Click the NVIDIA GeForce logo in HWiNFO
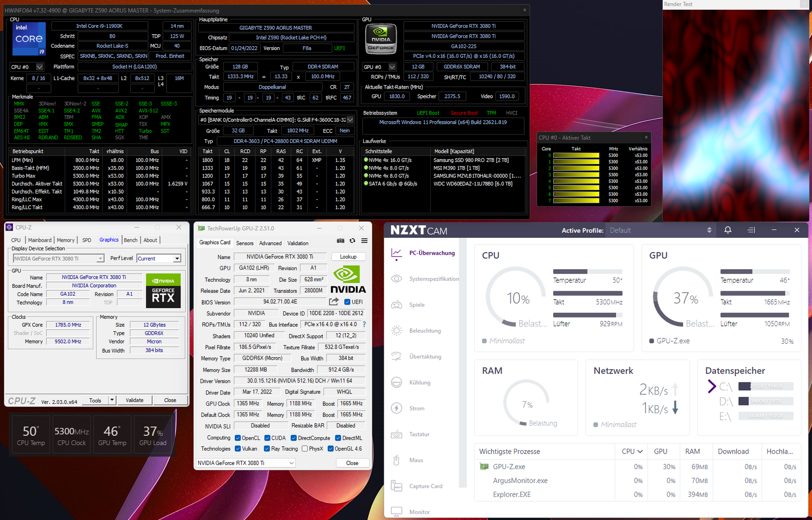Screen dimensions: 812x520 click(x=381, y=38)
